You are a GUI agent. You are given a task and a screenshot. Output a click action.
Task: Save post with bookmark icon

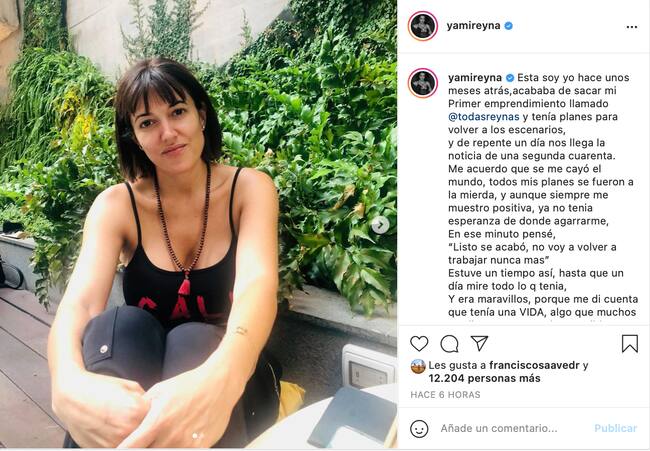(630, 344)
